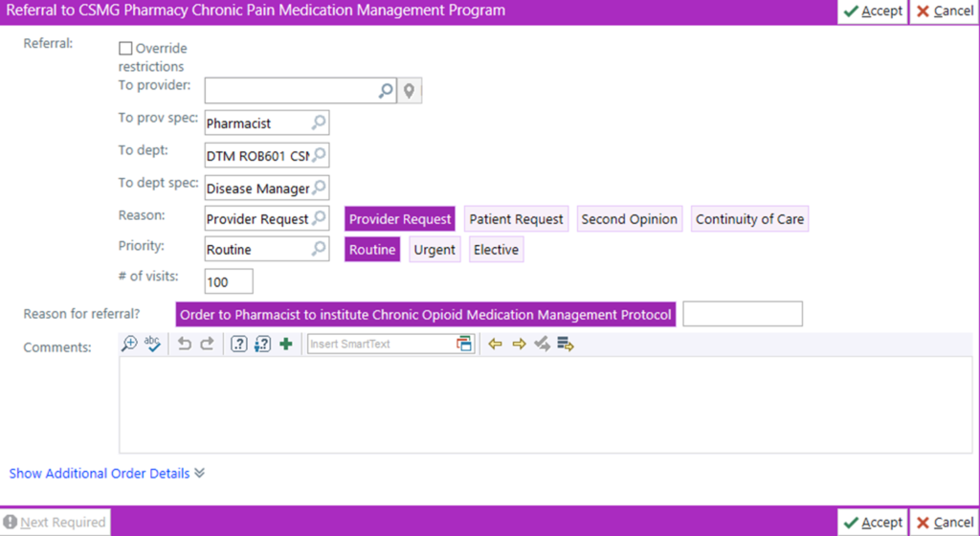
Task: Expand Show Additional Order Details
Action: pyautogui.click(x=106, y=473)
